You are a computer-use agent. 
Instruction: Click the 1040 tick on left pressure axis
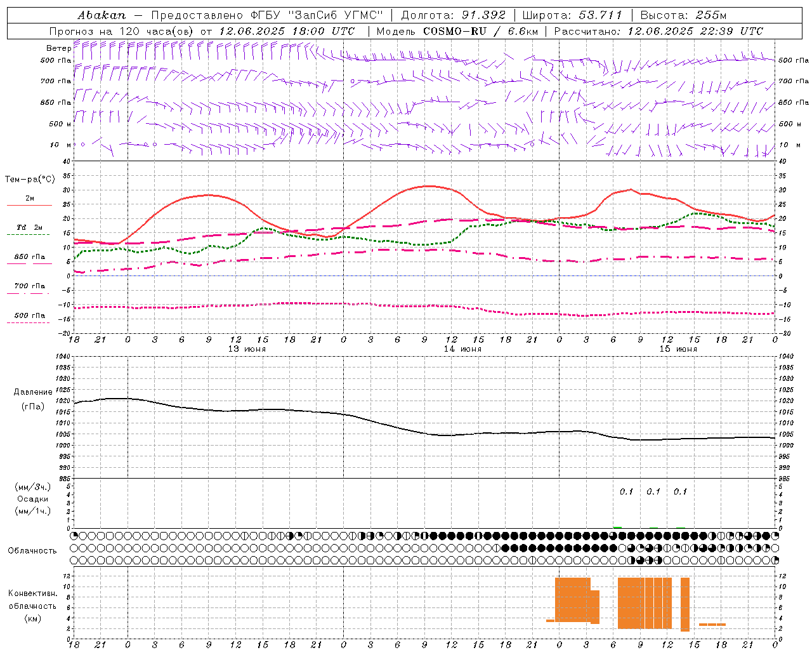[x=63, y=356]
